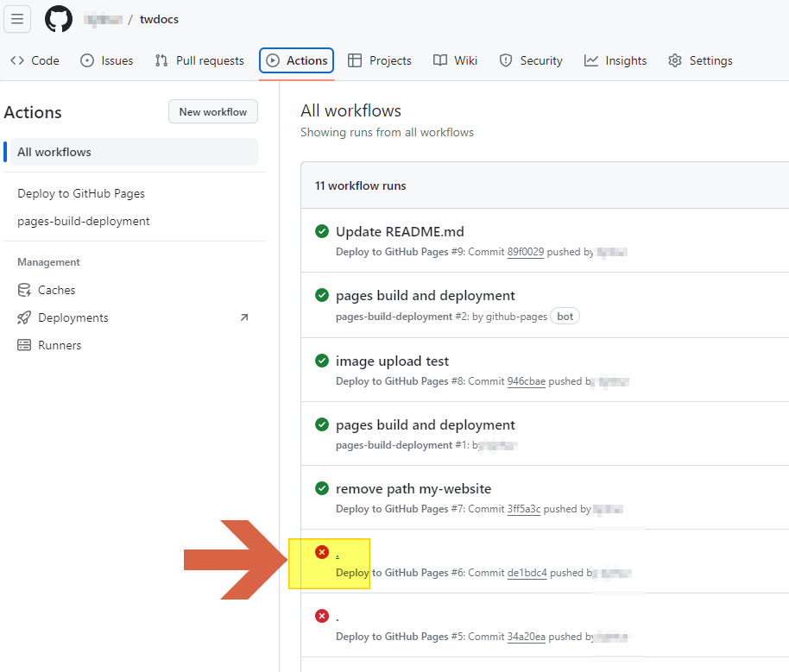This screenshot has width=789, height=672.
Task: Click success icon for image upload test
Action: click(x=321, y=361)
